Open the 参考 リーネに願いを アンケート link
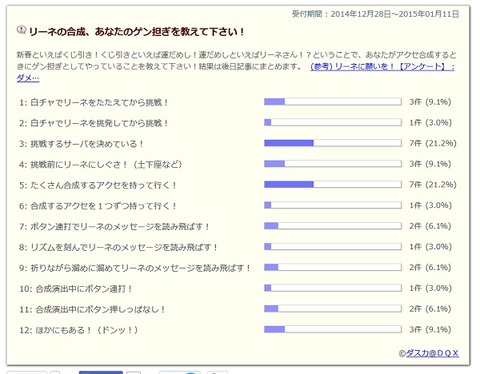The image size is (480, 374). [x=383, y=67]
